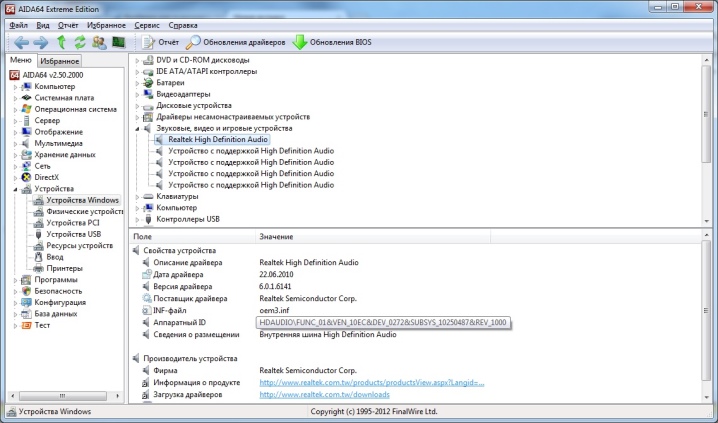Click the IDE ATA/ATAPI контроллеры icon

point(148,72)
